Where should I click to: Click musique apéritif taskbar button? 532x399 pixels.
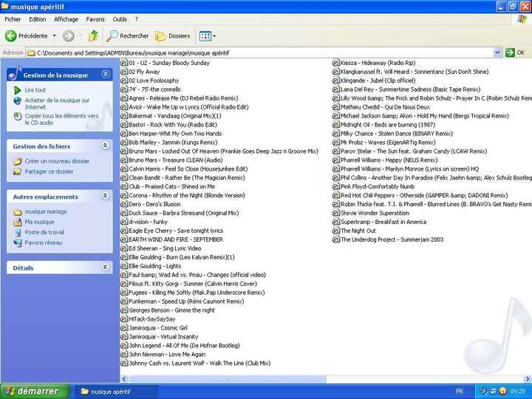[x=116, y=392]
